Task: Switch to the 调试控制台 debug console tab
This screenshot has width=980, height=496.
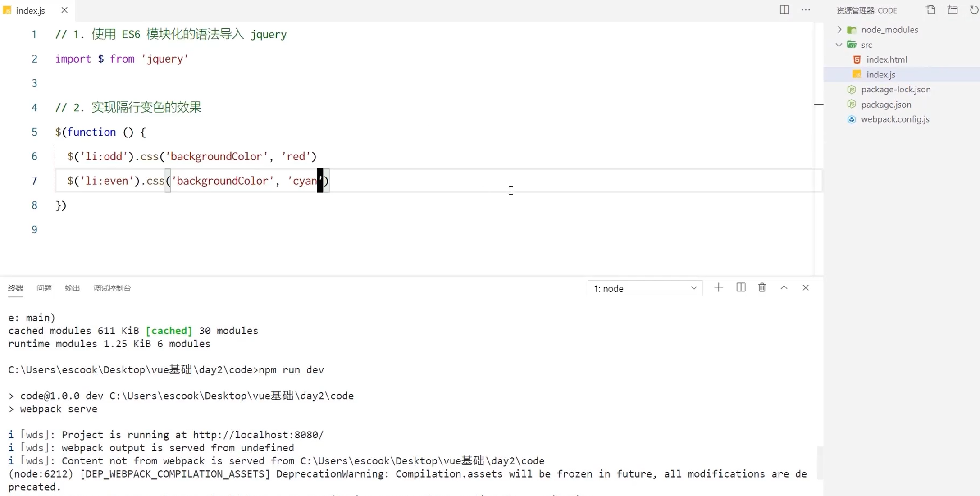Action: click(x=112, y=288)
